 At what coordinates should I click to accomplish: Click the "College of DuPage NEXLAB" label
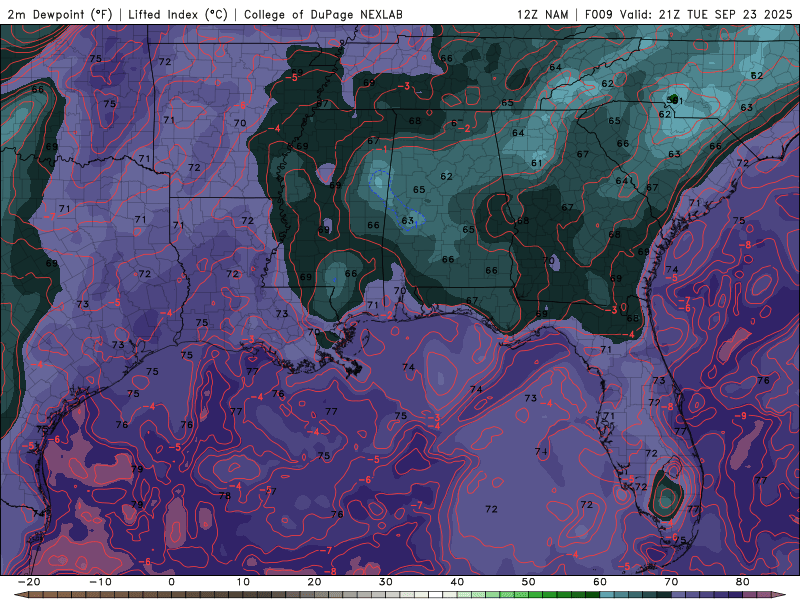(323, 14)
